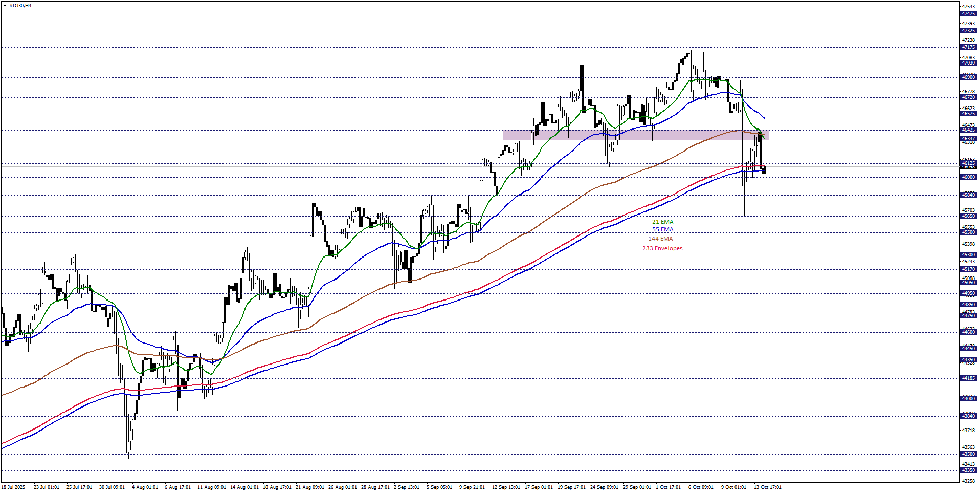
Task: Click the 44000 price level tag
Action: [x=968, y=399]
